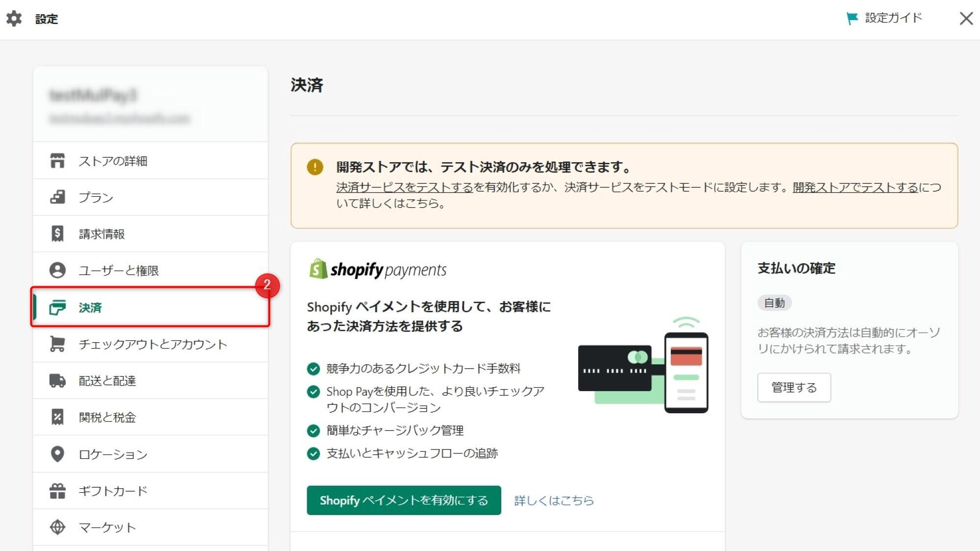Click the cart icon beside チェックアウトとアカウント

[58, 345]
